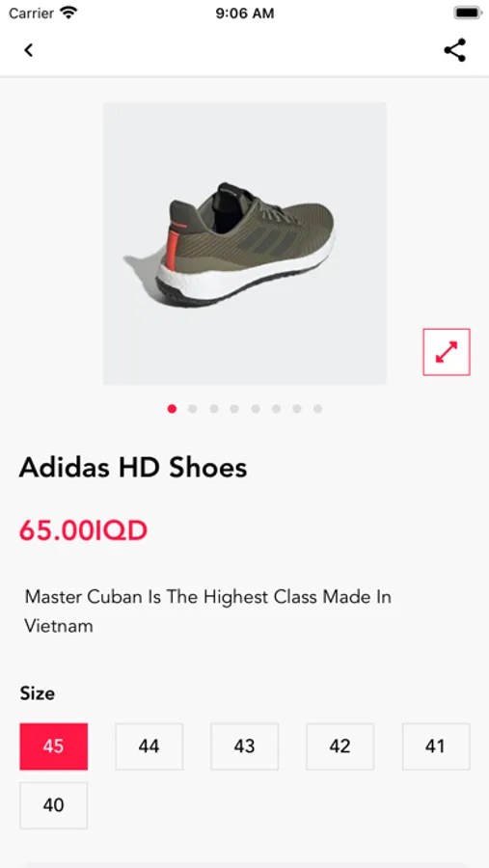This screenshot has height=868, width=489.
Task: Show fifth image via page dot
Action: coord(256,409)
